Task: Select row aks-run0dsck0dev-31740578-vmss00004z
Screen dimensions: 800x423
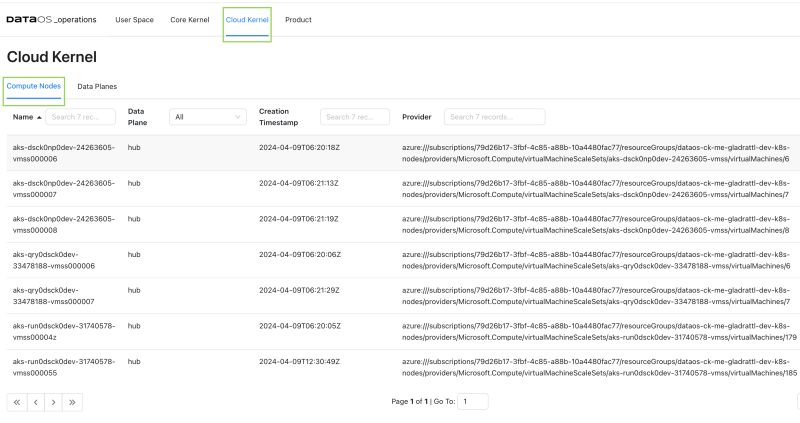Action: point(403,332)
